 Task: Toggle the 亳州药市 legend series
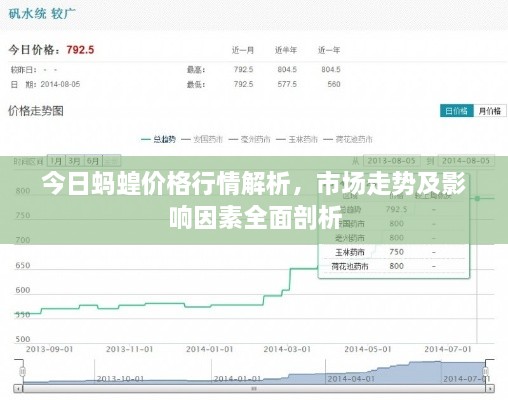[x=249, y=139]
